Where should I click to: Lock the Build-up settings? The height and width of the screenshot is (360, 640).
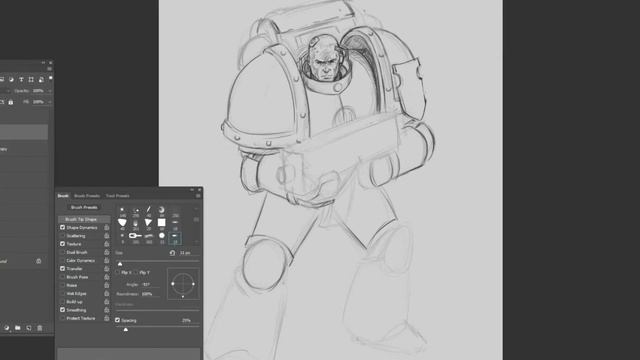(107, 302)
